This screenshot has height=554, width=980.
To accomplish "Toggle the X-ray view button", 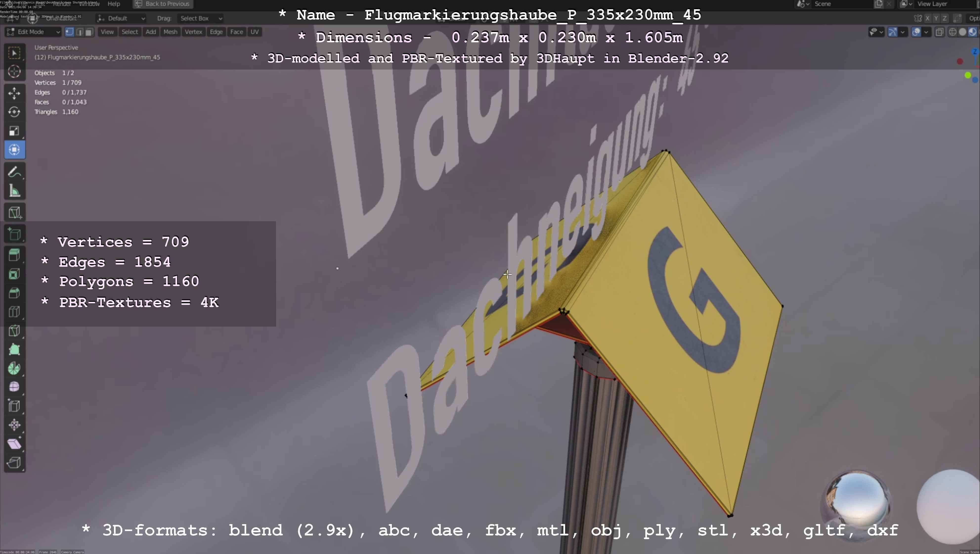I will click(939, 32).
